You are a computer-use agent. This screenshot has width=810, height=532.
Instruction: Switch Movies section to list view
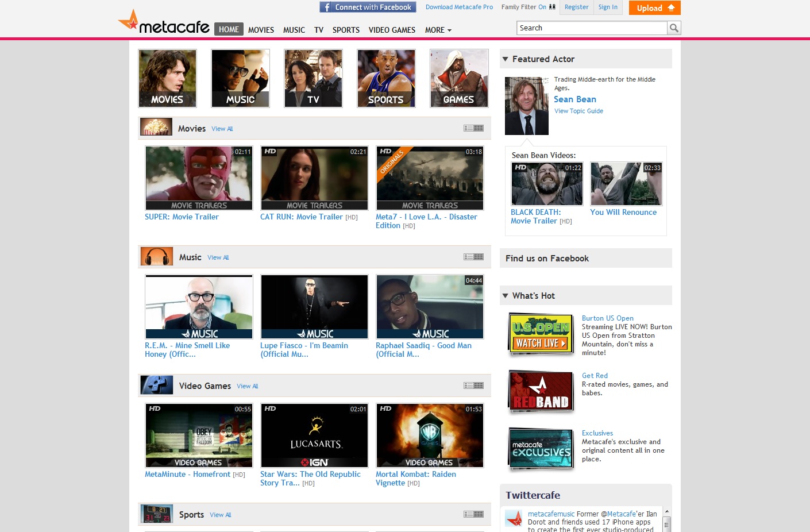click(x=468, y=128)
